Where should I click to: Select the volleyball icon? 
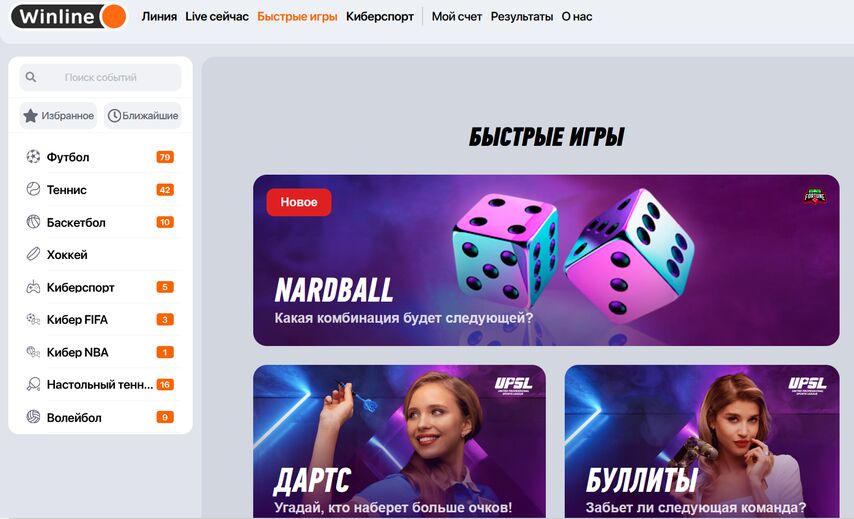click(x=33, y=417)
